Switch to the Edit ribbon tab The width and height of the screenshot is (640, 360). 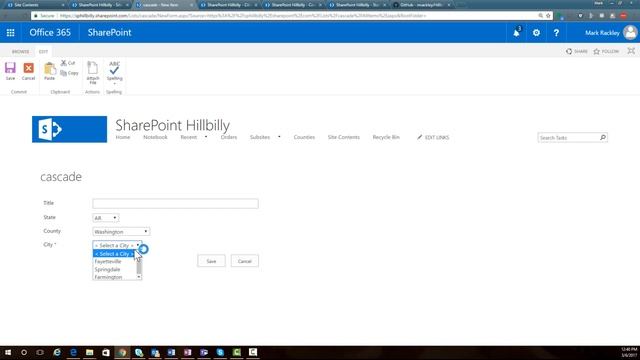43,52
